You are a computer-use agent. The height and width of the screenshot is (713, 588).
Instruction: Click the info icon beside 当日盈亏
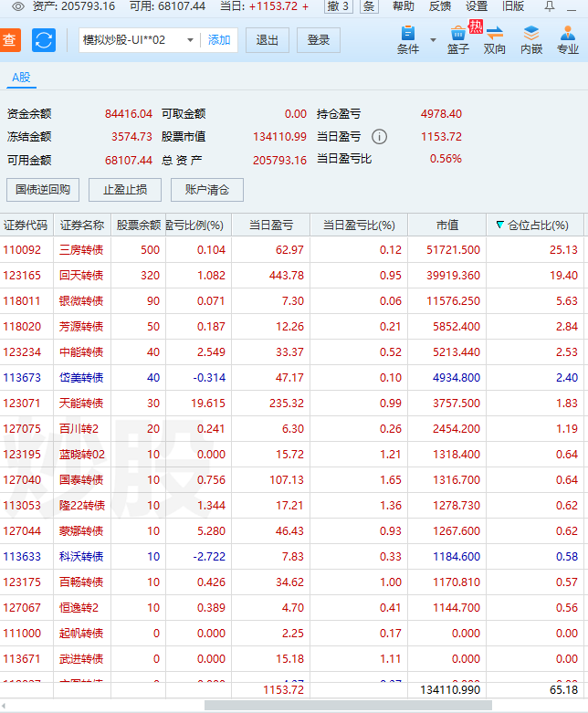[379, 136]
